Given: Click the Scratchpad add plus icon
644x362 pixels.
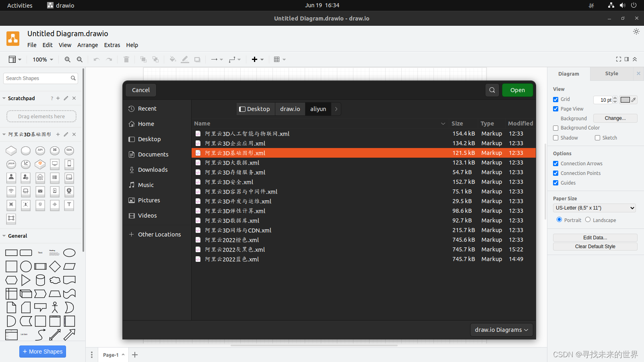Looking at the screenshot, I should [x=58, y=98].
